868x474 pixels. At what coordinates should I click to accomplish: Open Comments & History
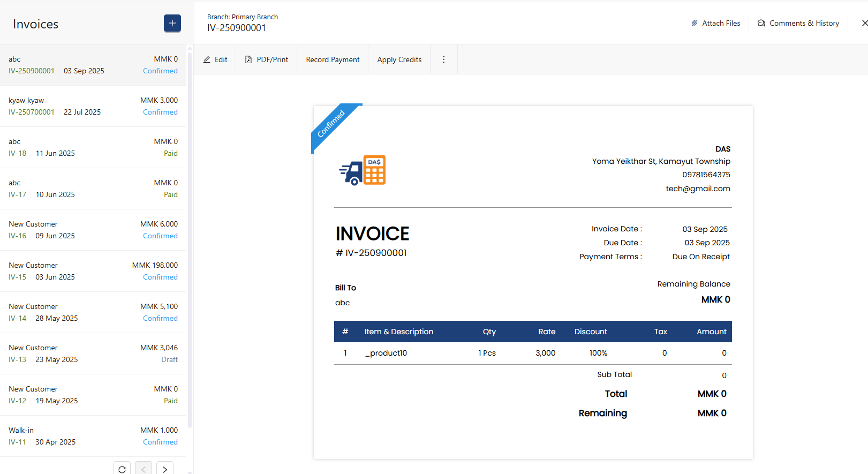[x=798, y=23]
